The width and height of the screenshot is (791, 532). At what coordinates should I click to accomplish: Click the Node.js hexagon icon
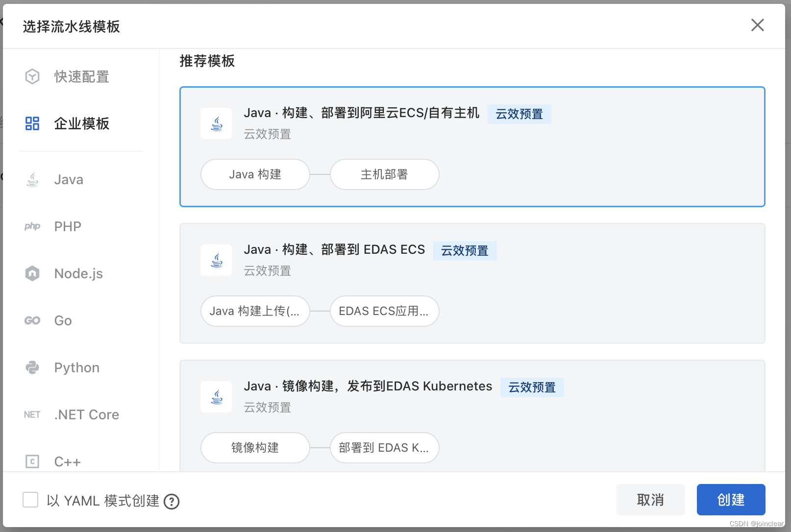[32, 273]
